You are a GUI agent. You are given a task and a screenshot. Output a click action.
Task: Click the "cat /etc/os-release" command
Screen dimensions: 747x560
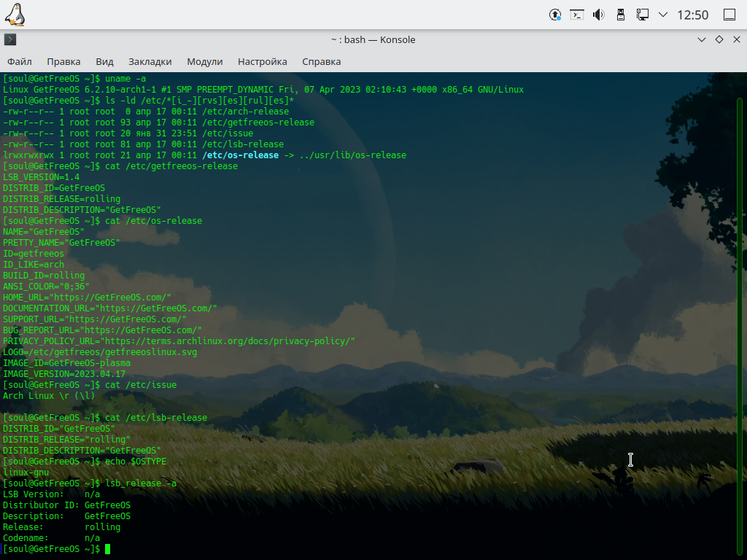(153, 221)
